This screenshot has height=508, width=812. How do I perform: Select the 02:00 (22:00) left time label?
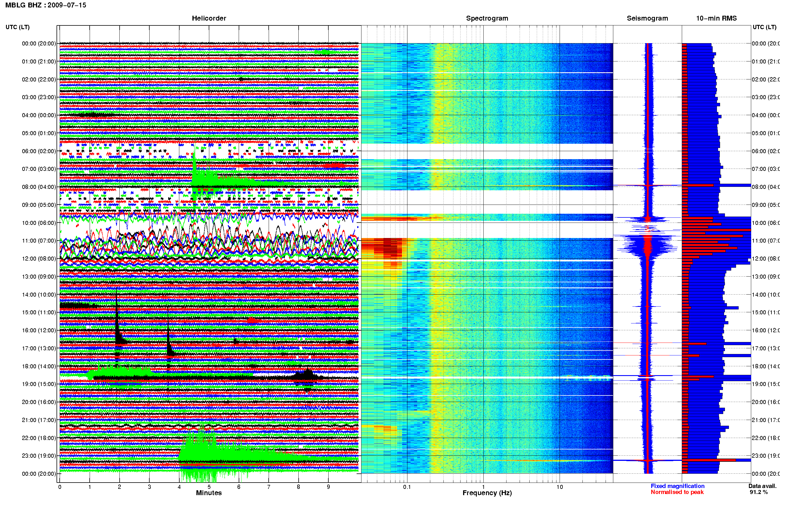click(x=39, y=79)
